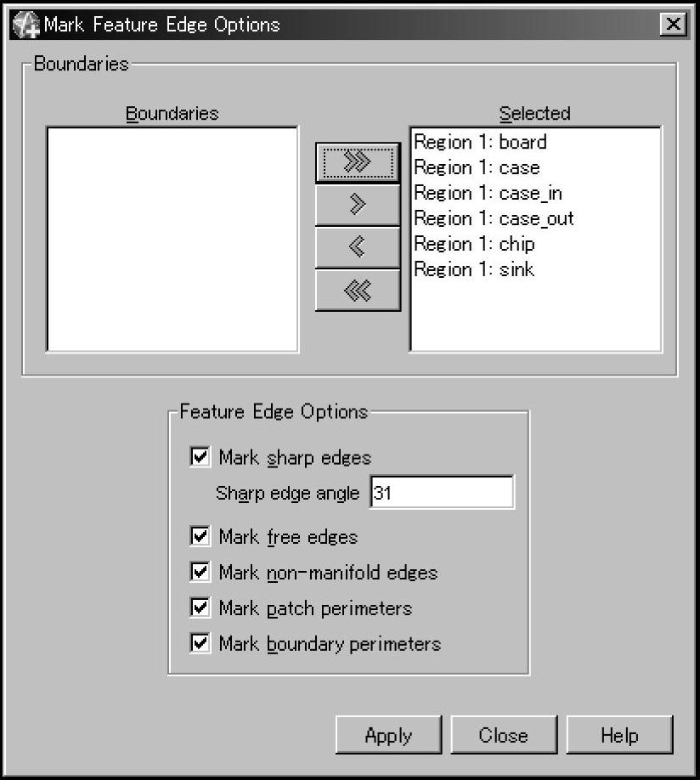Select Region 1: case_in entry
This screenshot has width=700, height=780.
pyautogui.click(x=488, y=193)
